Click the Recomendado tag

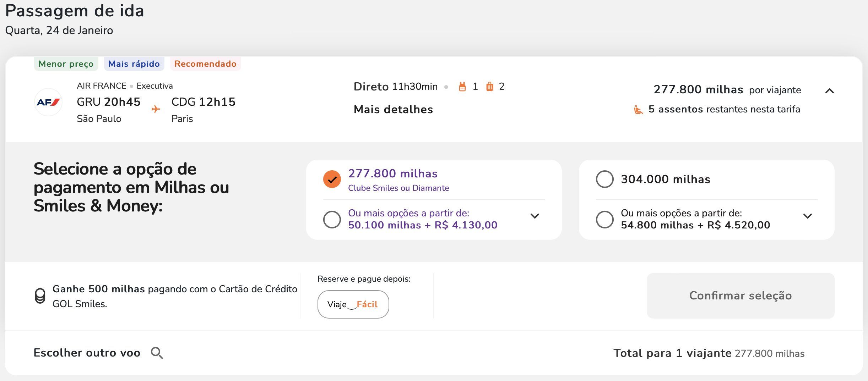pyautogui.click(x=205, y=64)
